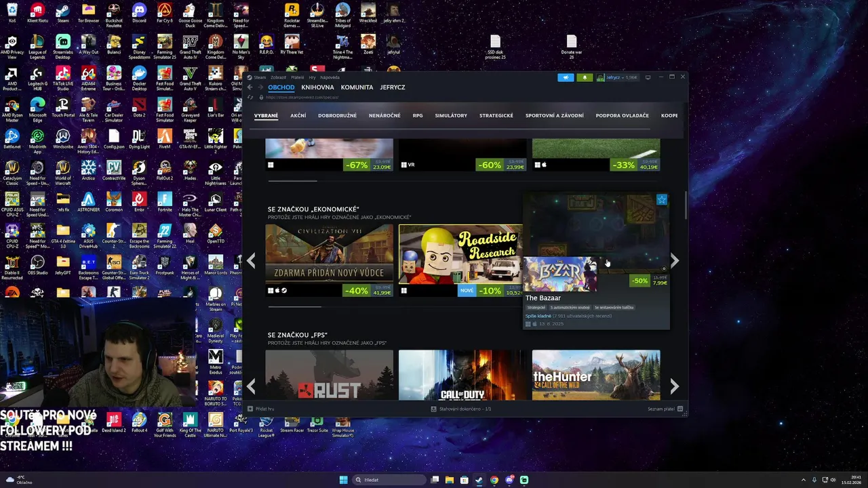868x488 pixels.
Task: Show next games in Ekonomické carousel
Action: [x=674, y=260]
